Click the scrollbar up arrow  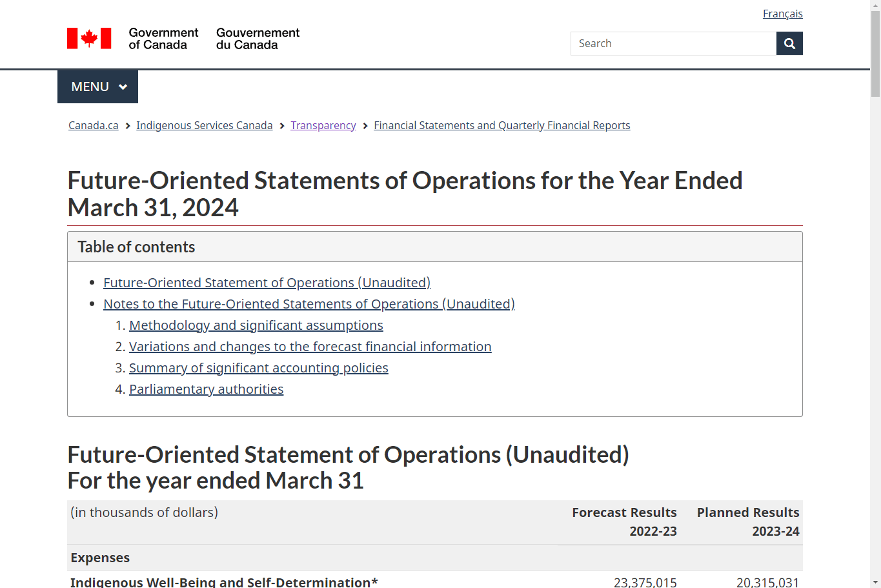pos(876,5)
